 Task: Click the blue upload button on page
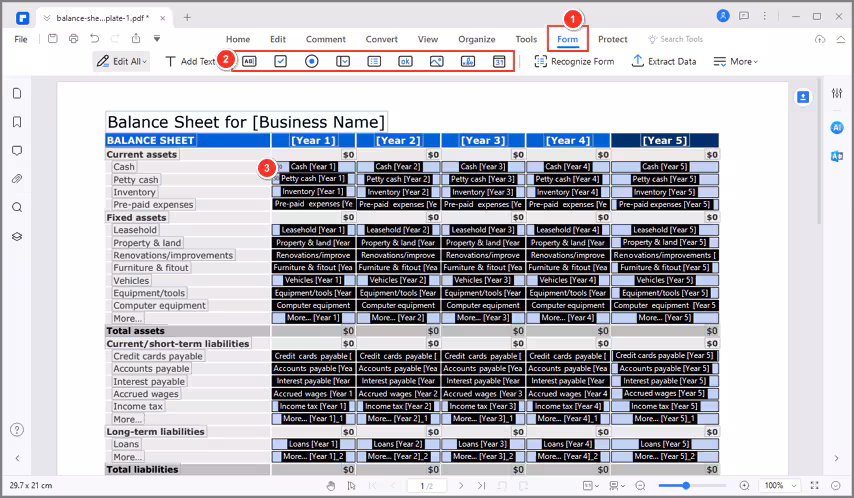pyautogui.click(x=803, y=97)
